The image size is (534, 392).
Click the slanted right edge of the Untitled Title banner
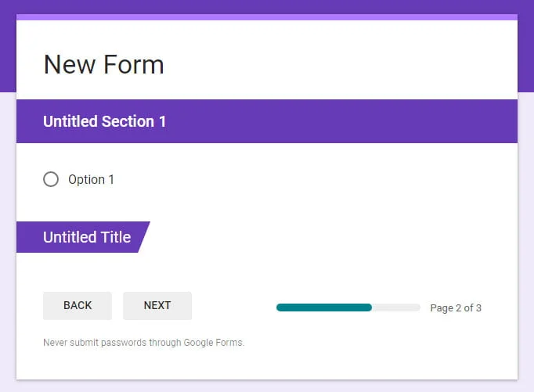coord(143,237)
